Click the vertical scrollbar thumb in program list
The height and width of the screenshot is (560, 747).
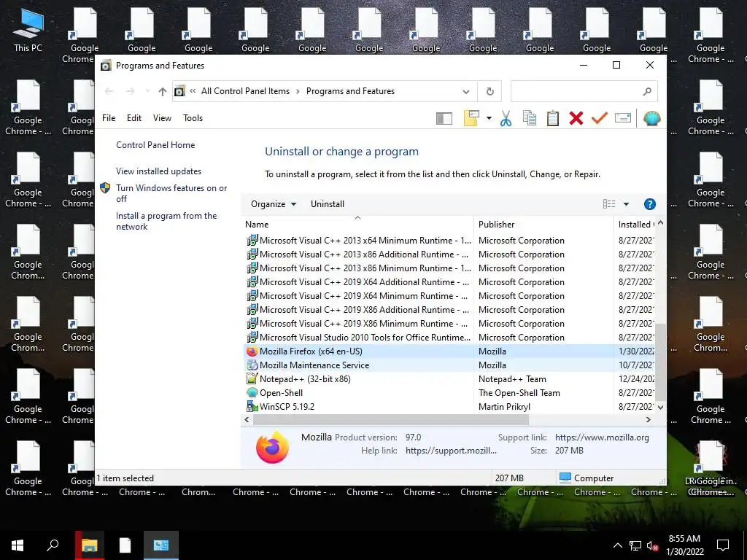(660, 362)
